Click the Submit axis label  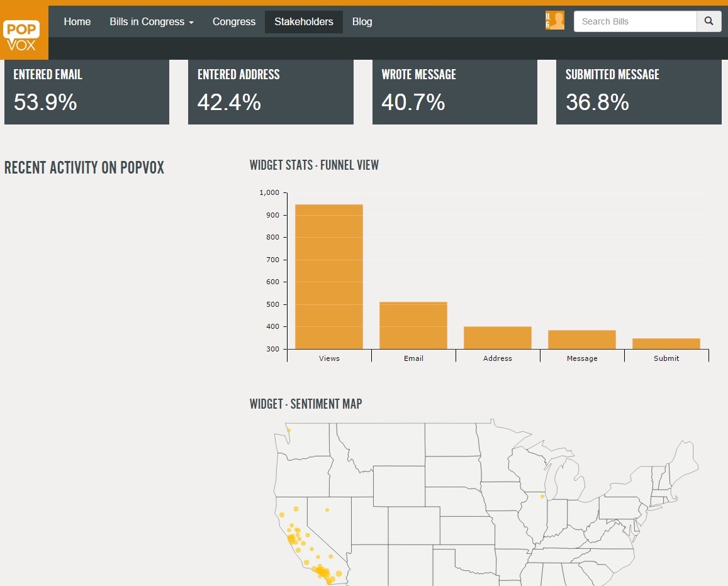666,358
